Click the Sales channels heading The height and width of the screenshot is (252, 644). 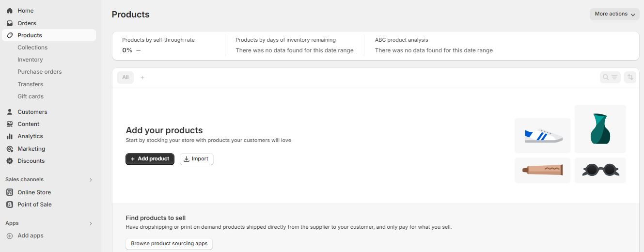point(24,180)
